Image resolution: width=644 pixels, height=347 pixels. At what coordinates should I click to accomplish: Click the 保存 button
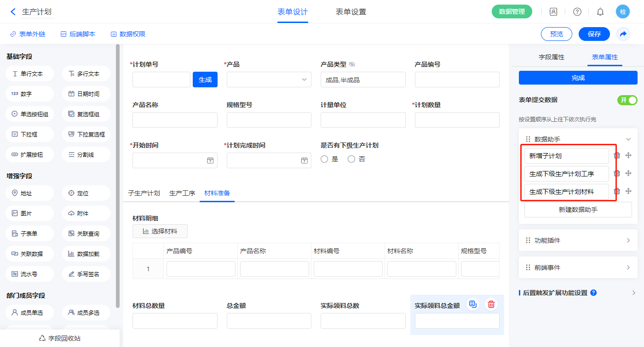click(x=594, y=34)
